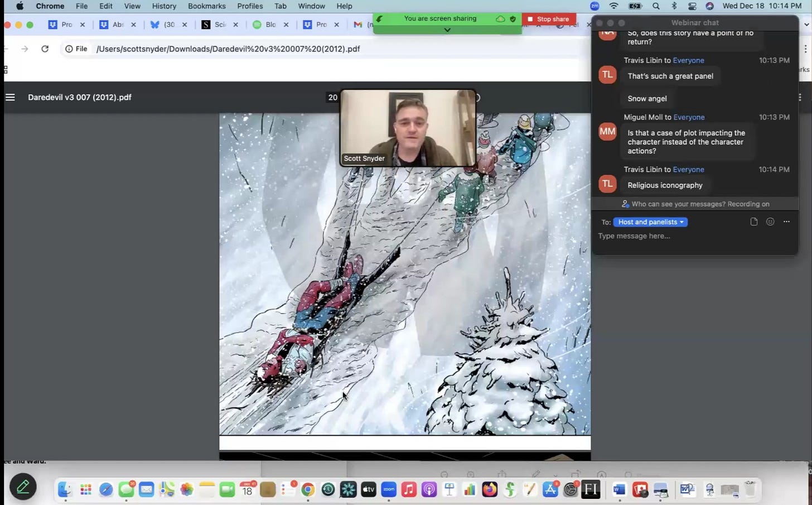The height and width of the screenshot is (505, 812).
Task: Click the Bluetooth icon in menu bar
Action: click(674, 6)
